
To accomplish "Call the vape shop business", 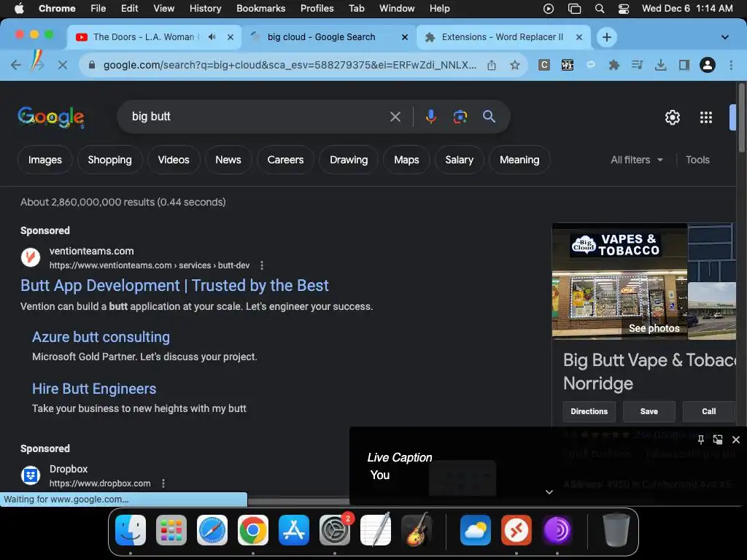I will pyautogui.click(x=708, y=411).
